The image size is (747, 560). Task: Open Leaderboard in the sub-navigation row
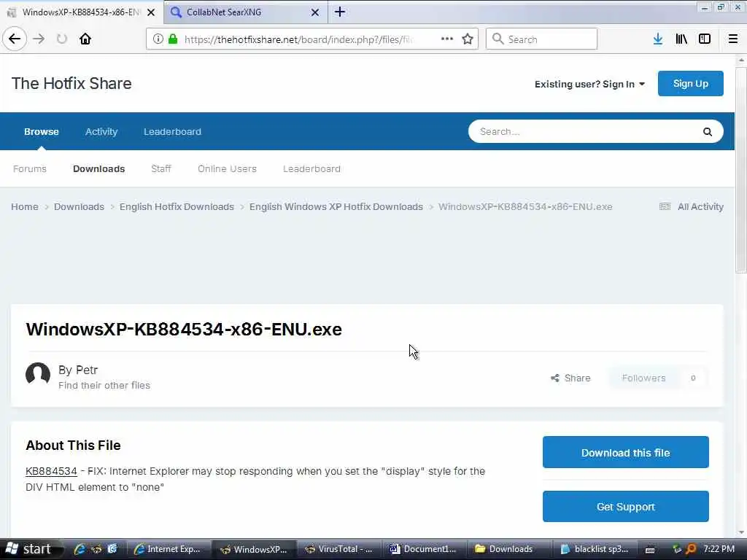(x=311, y=169)
